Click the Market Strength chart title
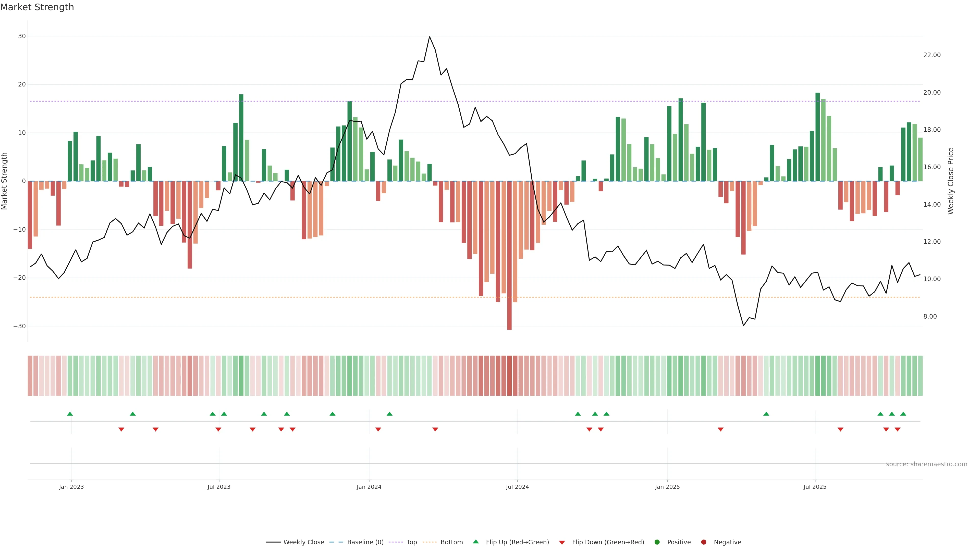980x551 pixels. [x=37, y=7]
